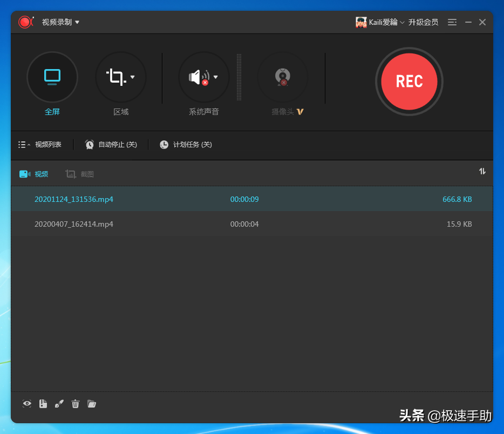Switch to the 截图 screenshots tab
This screenshot has width=504, height=434.
[x=79, y=174]
